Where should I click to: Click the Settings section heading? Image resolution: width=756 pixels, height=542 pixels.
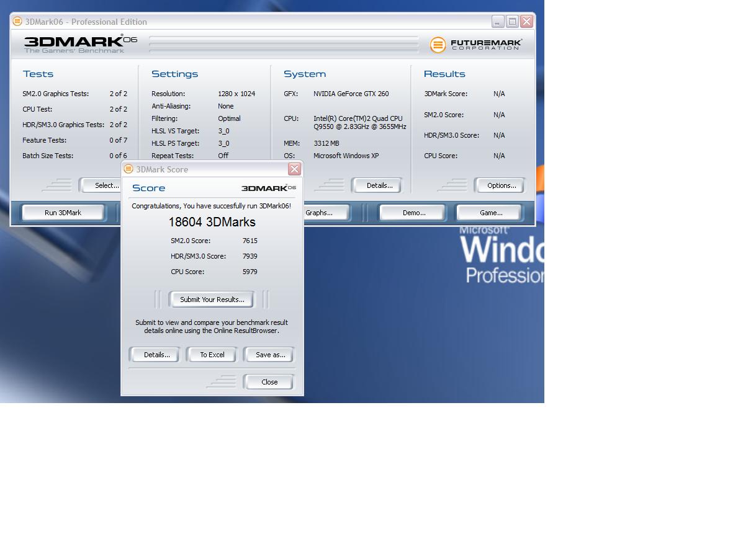(174, 74)
